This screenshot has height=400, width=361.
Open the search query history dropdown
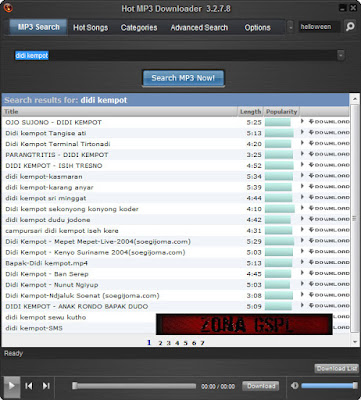[340, 55]
